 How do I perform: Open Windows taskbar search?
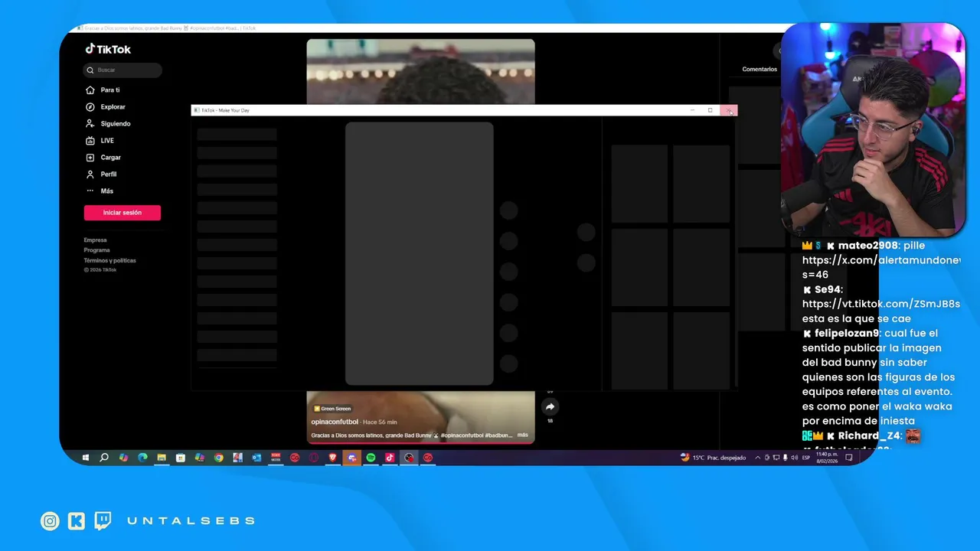pos(104,458)
